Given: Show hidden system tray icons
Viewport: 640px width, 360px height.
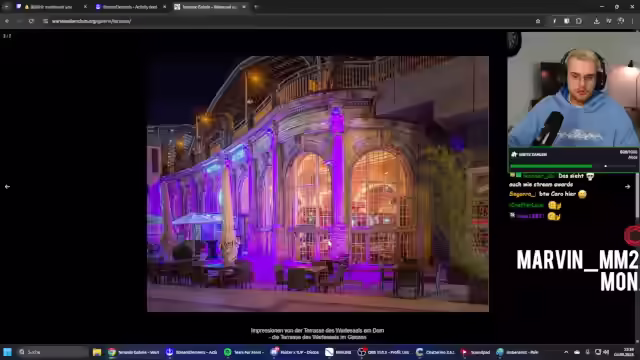Looking at the screenshot, I should click(566, 352).
